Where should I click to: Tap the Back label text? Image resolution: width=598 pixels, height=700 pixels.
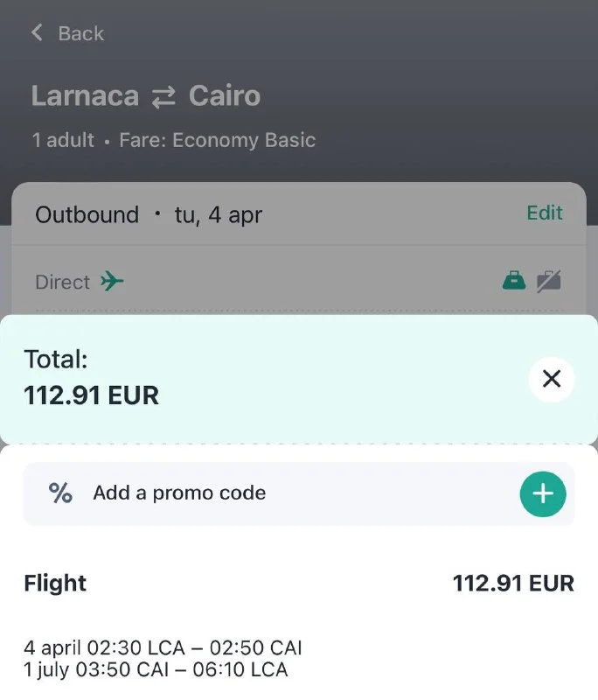tap(80, 33)
